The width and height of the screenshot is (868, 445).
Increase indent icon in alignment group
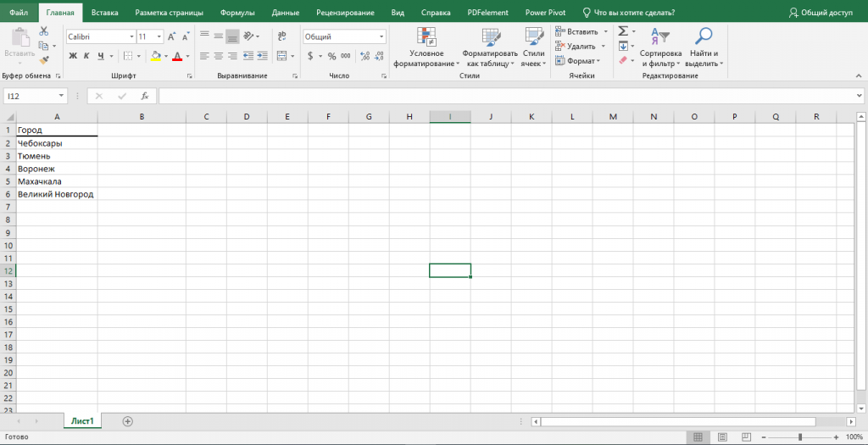click(263, 56)
